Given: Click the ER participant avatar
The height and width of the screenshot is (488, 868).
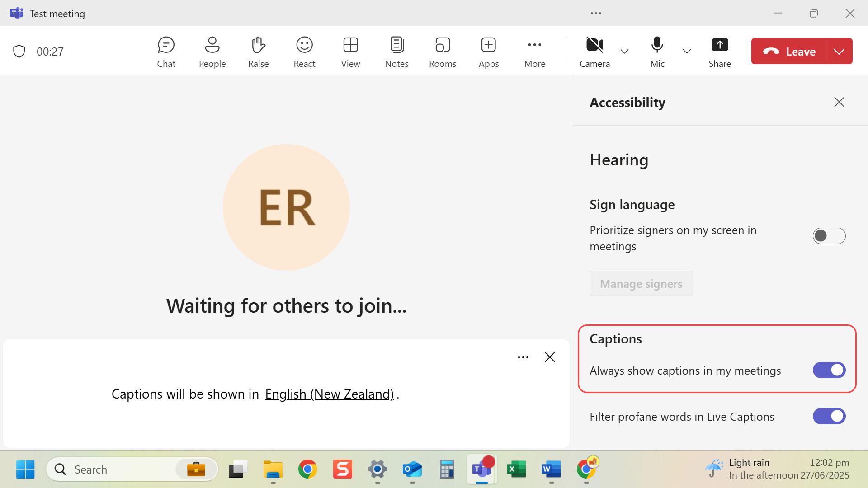Looking at the screenshot, I should [286, 207].
